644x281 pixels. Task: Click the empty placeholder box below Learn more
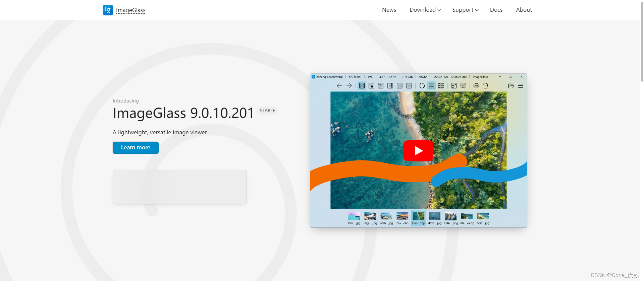180,187
